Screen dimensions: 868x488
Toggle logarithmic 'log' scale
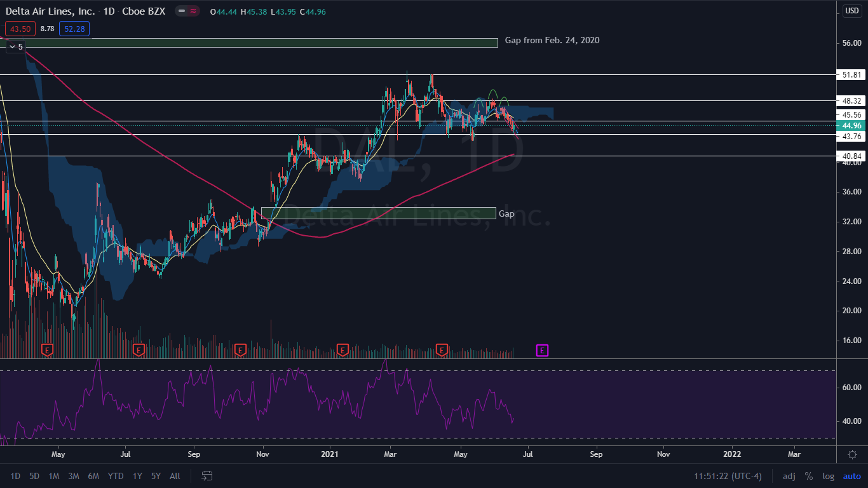tap(828, 476)
